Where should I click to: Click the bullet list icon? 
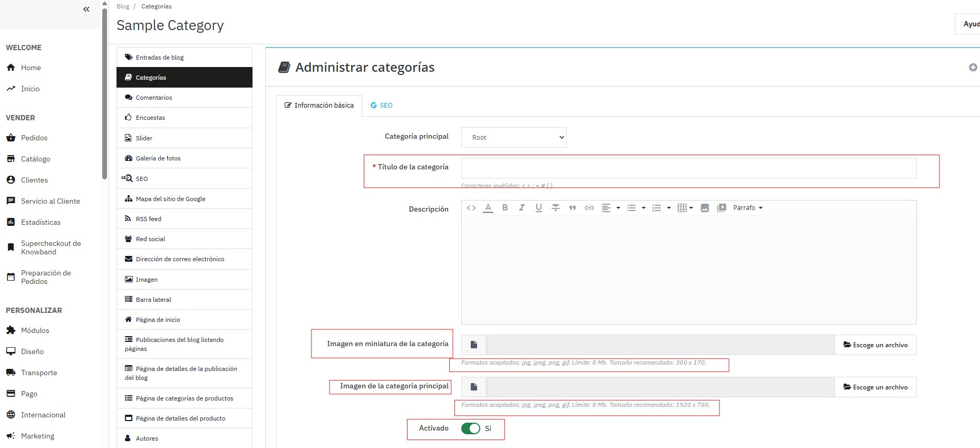[632, 208]
